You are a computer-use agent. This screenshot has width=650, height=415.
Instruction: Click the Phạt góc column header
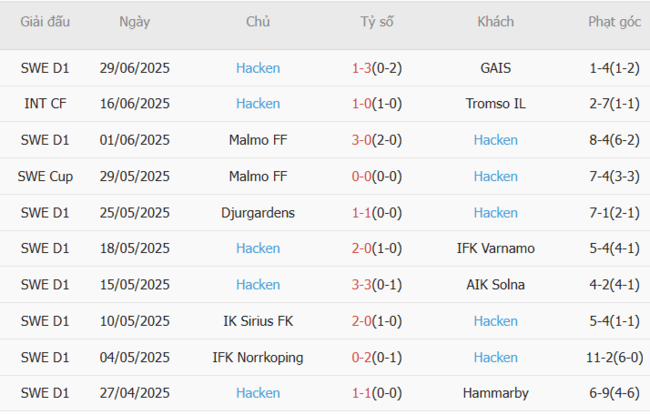pyautogui.click(x=615, y=22)
